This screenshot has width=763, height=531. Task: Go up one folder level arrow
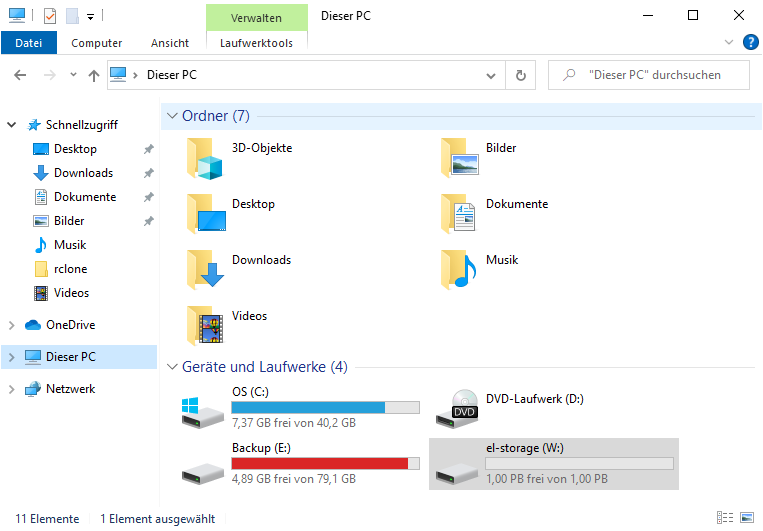[x=94, y=75]
